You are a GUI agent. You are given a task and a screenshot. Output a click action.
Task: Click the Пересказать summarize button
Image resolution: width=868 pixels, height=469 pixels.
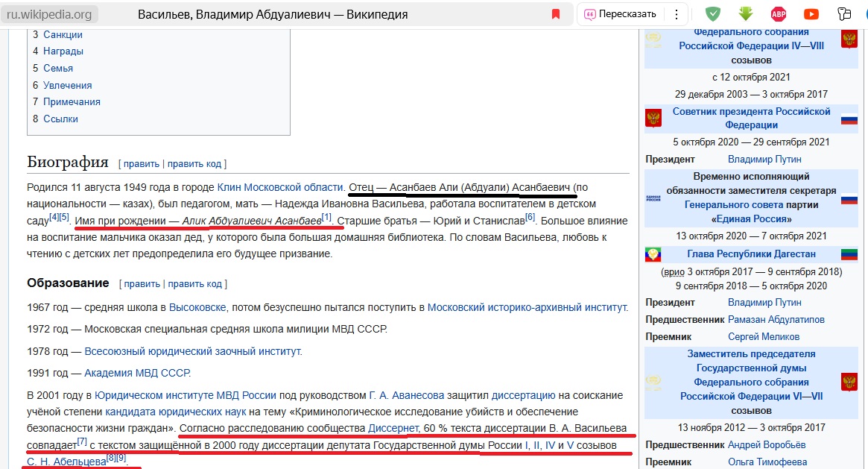(621, 14)
